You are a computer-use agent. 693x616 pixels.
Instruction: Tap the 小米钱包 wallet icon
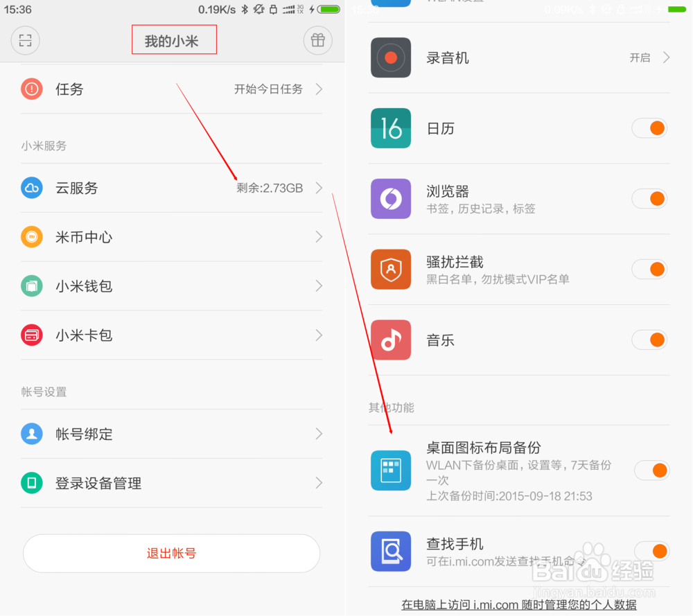31,286
